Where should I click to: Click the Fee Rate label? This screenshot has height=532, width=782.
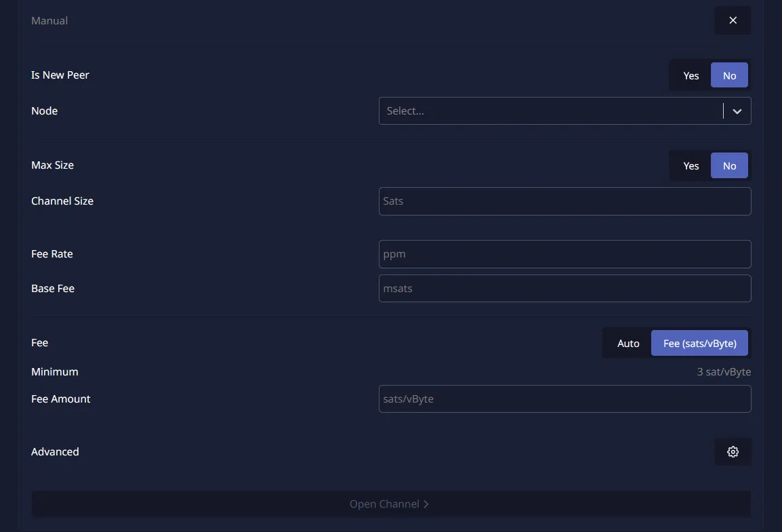(x=52, y=253)
